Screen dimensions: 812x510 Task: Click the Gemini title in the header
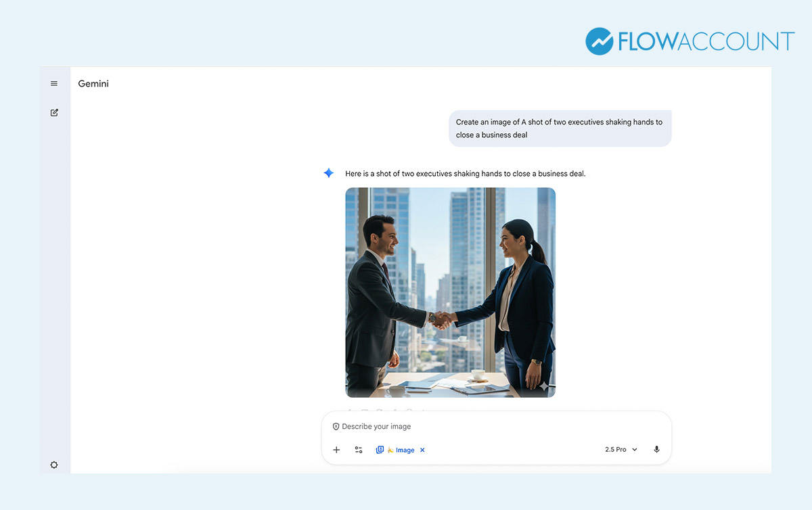pos(93,84)
